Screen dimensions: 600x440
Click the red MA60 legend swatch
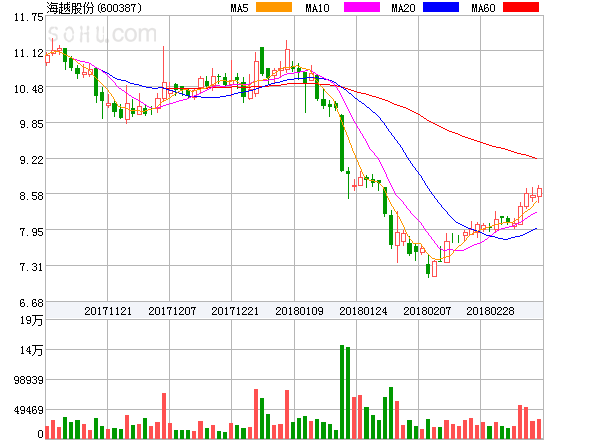click(521, 7)
